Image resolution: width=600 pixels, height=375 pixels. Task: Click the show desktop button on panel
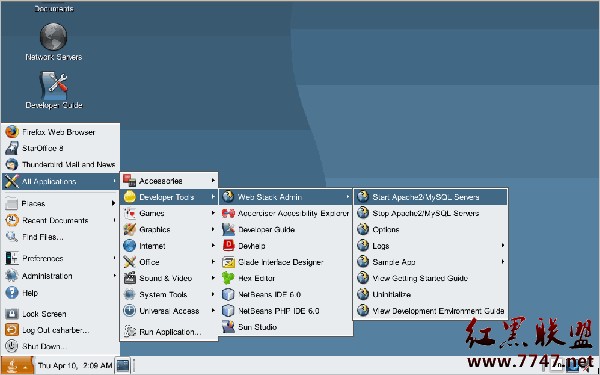(x=123, y=365)
